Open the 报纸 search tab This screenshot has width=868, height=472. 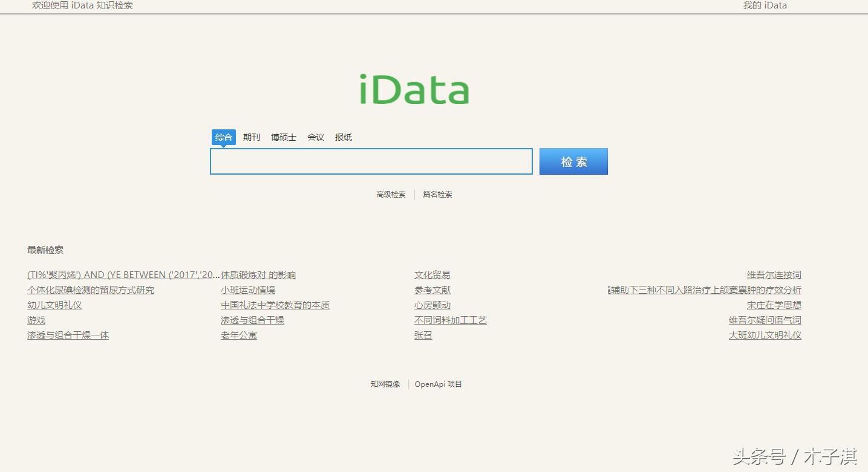tap(344, 137)
